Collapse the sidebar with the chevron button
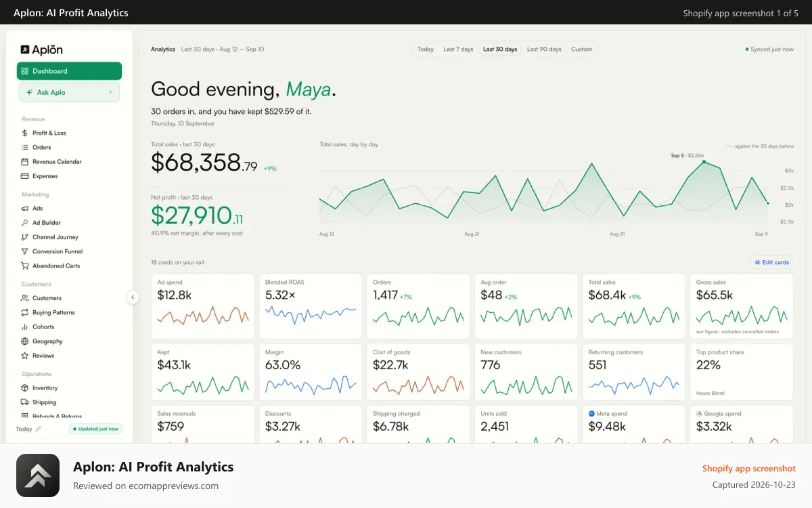 pyautogui.click(x=133, y=297)
